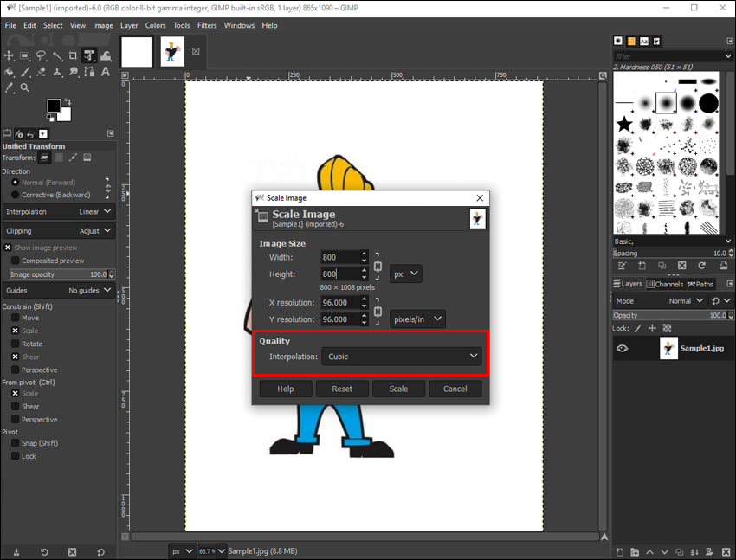Select Corrective (Backward) direction option

coord(16,196)
